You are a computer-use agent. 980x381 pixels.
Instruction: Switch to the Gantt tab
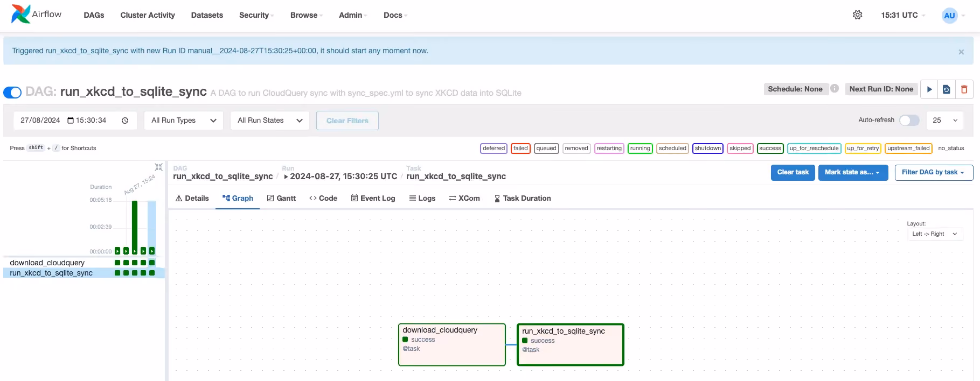[281, 198]
